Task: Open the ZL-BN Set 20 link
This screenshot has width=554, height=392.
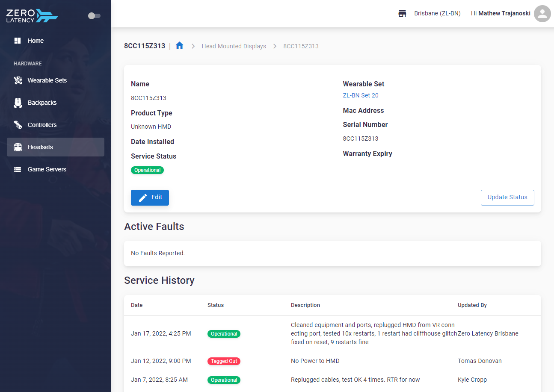Action: coord(361,95)
